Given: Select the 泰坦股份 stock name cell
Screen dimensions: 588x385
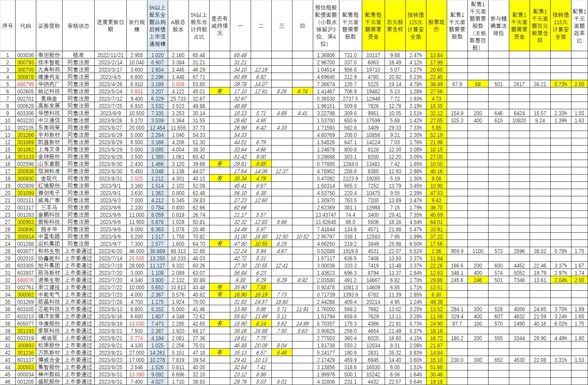Looking at the screenshot, I should 49,55.
